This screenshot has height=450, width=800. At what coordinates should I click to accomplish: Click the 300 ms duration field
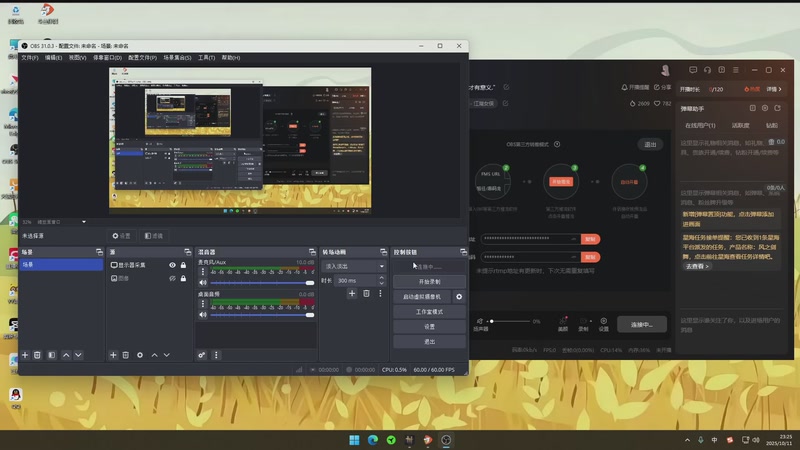point(356,281)
